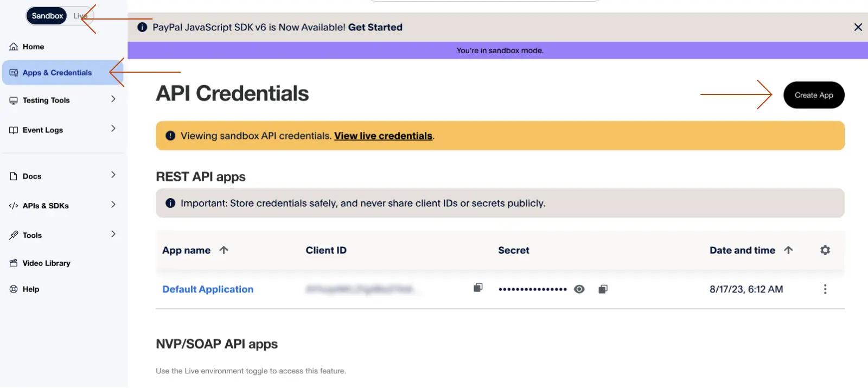Viewport: 868px width, 388px height.
Task: Click Get Started in SDK banner
Action: coord(375,27)
